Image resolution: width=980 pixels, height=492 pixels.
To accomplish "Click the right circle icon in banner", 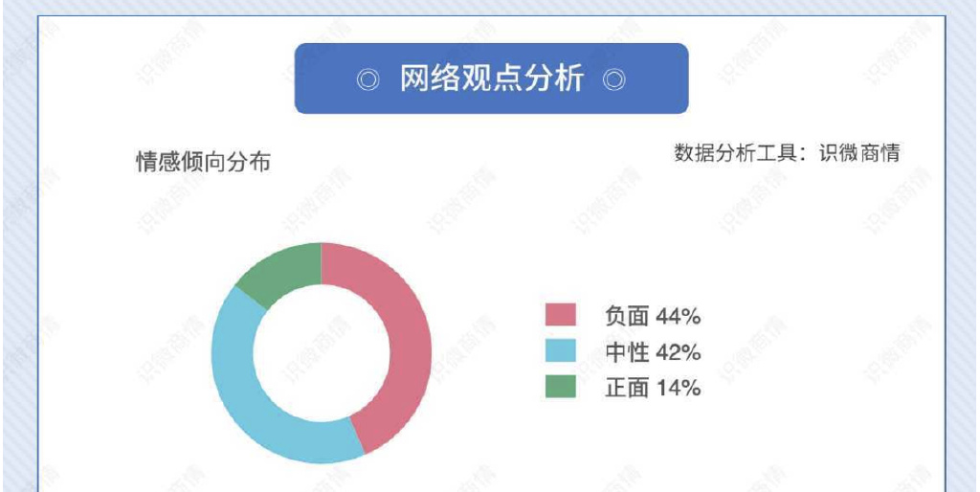I will (614, 80).
